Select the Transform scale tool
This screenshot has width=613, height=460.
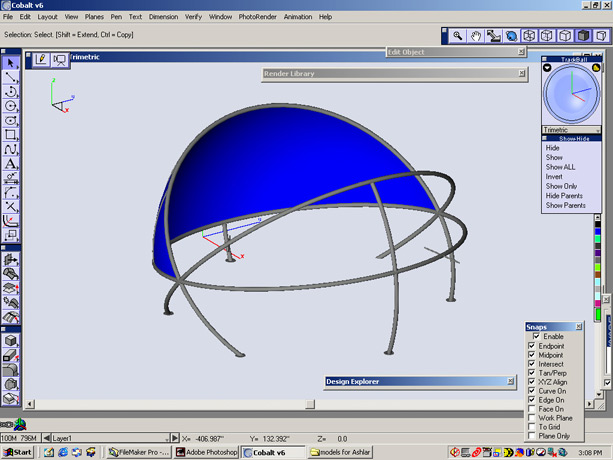[x=11, y=235]
